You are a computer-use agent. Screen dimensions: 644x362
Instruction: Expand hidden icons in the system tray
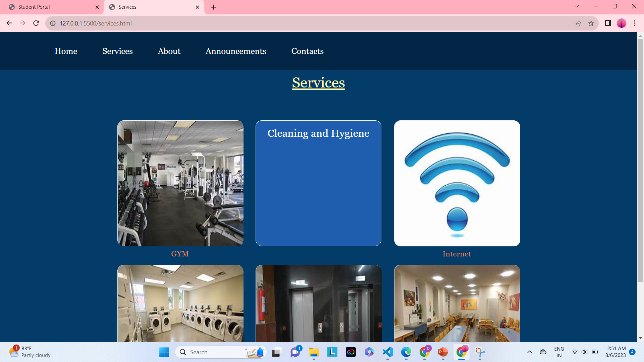click(x=530, y=352)
